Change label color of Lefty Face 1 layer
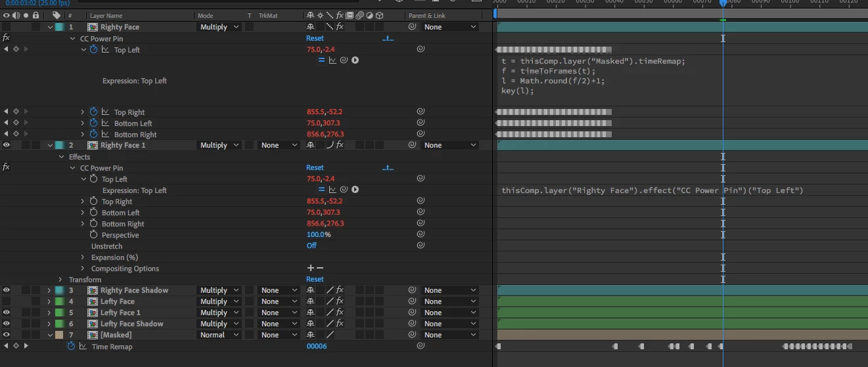Screen dimensions: 868x367 pyautogui.click(x=60, y=313)
